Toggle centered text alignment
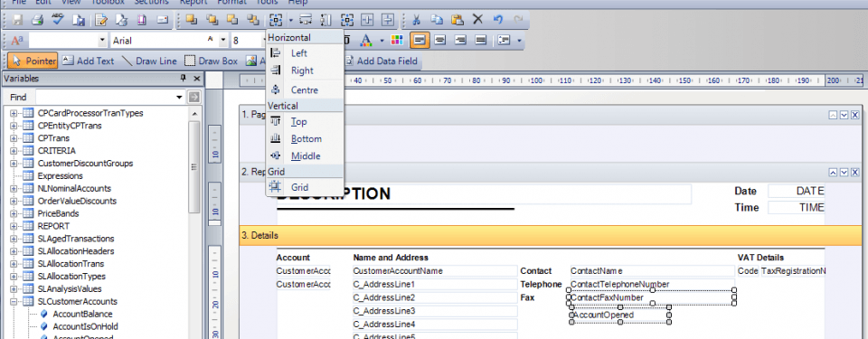Screen dimensions: 868x339 [x=440, y=41]
